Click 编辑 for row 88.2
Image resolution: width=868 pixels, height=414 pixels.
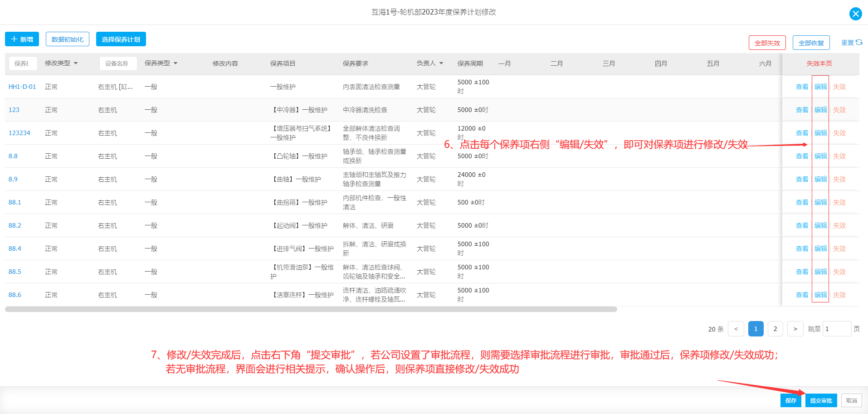click(x=821, y=225)
